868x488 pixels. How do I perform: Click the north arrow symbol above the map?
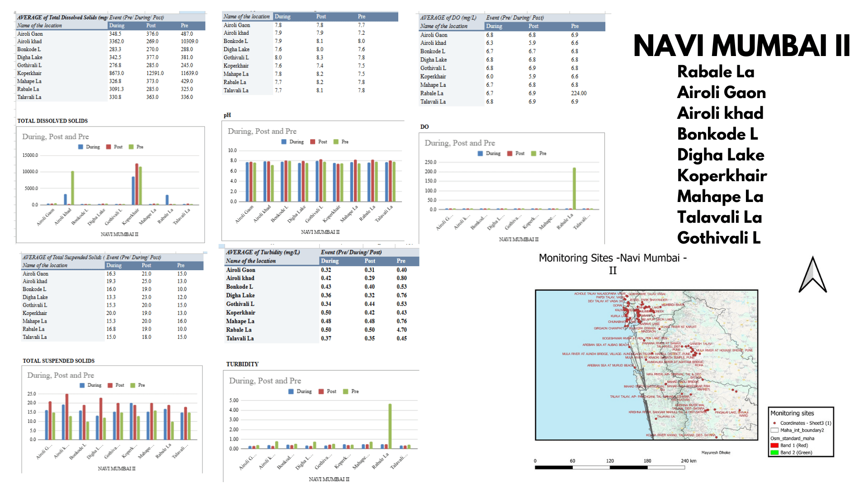pos(812,275)
